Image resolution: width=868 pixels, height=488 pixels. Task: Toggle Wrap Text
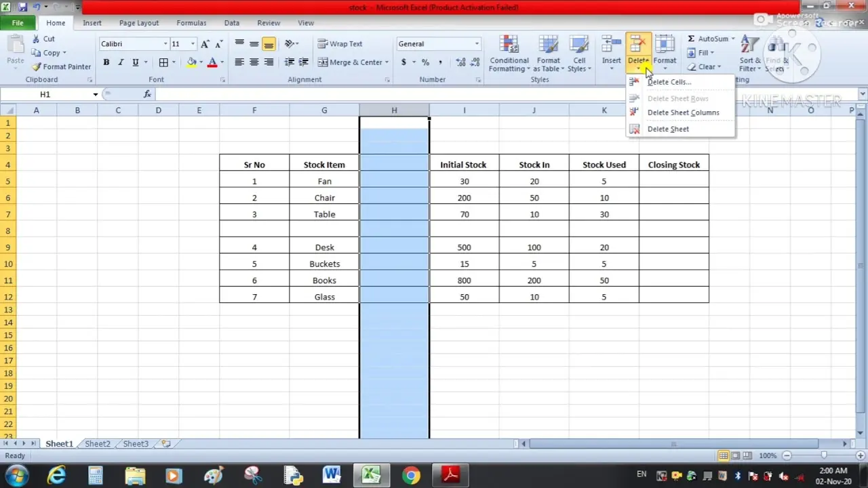pyautogui.click(x=340, y=44)
